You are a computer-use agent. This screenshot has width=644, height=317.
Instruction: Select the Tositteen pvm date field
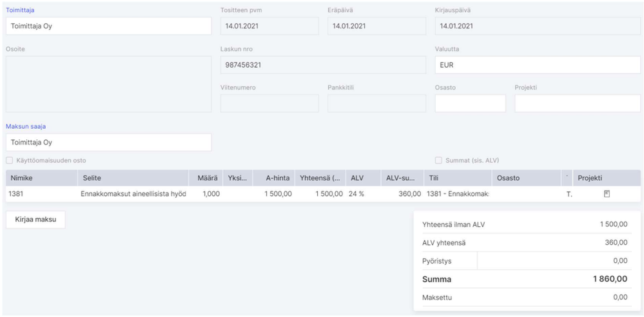[269, 26]
